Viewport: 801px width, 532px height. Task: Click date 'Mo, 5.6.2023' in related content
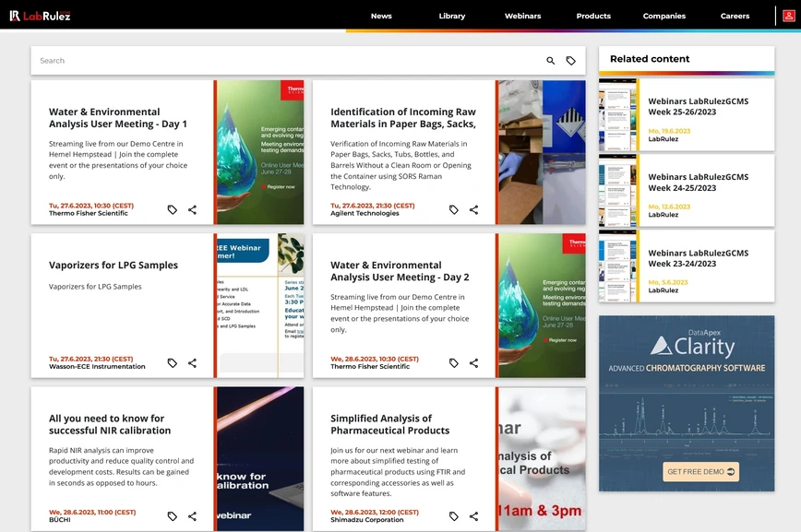click(x=668, y=282)
